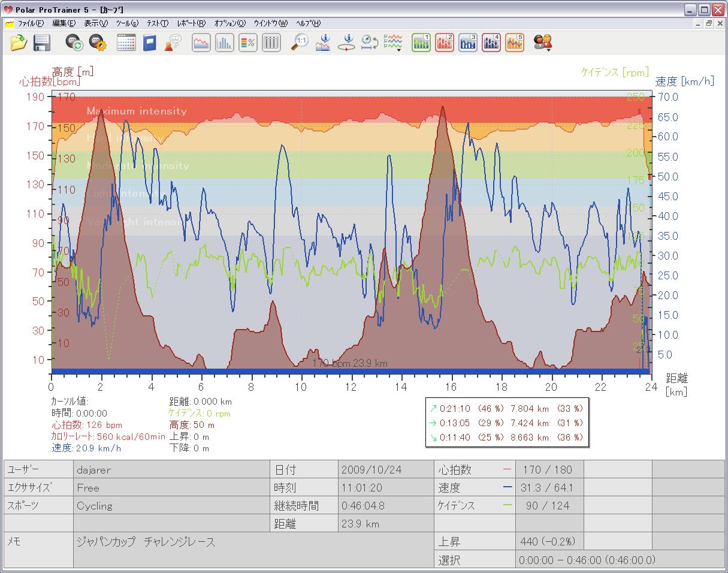Image resolution: width=728 pixels, height=573 pixels.
Task: Click the uphill row 0:21:10 in legend box
Action: tap(506, 408)
